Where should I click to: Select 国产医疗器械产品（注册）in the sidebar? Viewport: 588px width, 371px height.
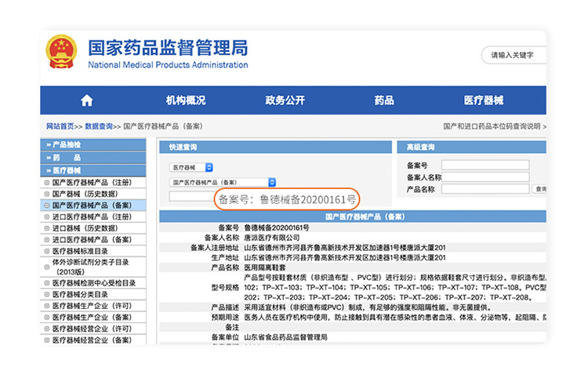click(x=92, y=183)
